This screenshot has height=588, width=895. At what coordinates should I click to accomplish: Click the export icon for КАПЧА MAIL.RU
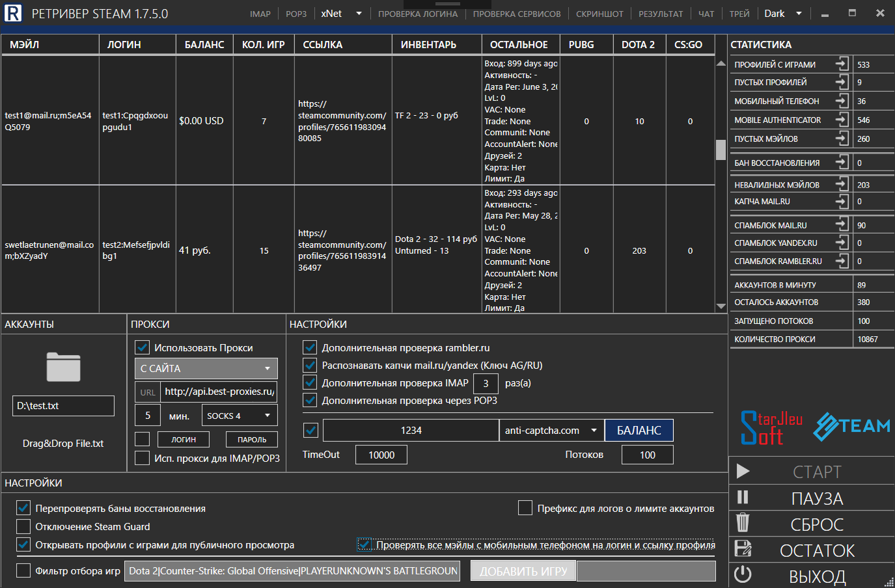point(842,201)
